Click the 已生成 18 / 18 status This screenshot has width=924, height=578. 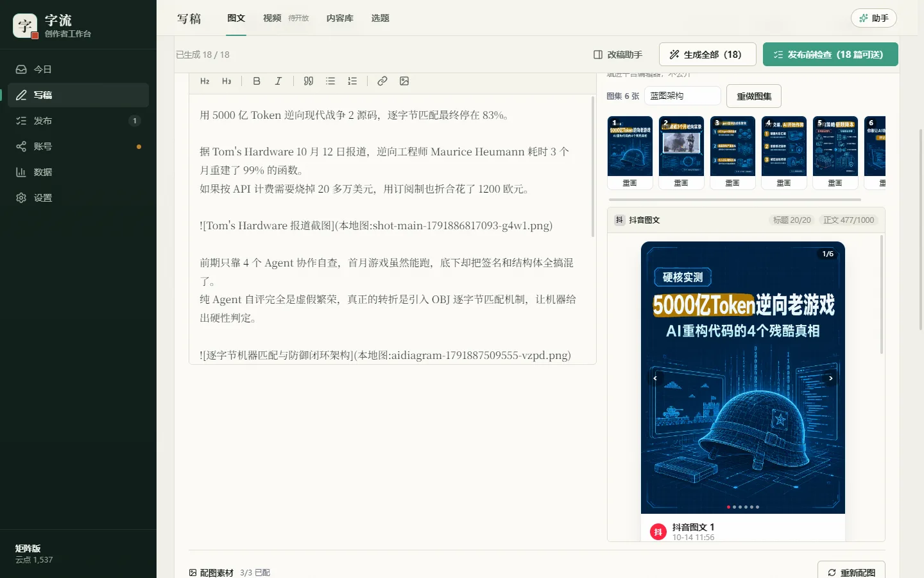(203, 55)
